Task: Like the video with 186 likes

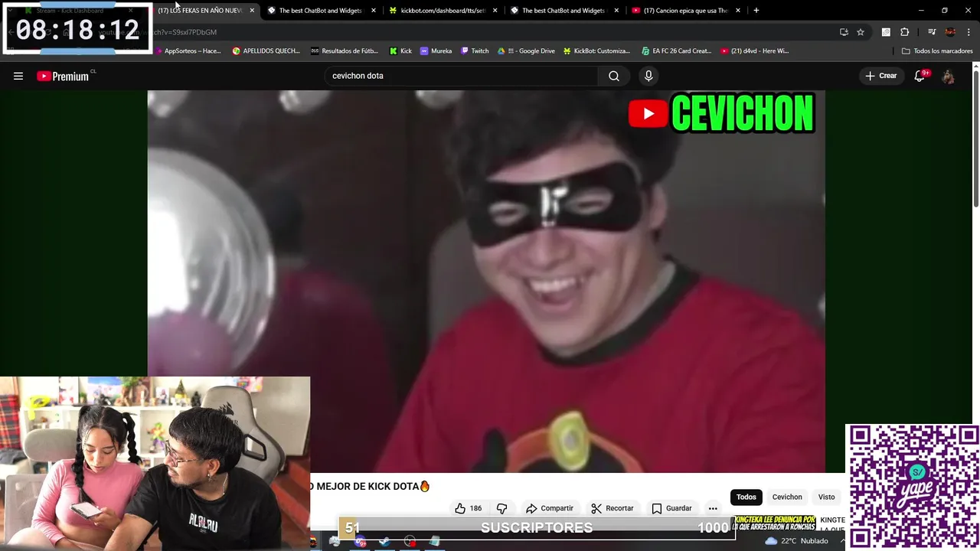Action: point(468,508)
